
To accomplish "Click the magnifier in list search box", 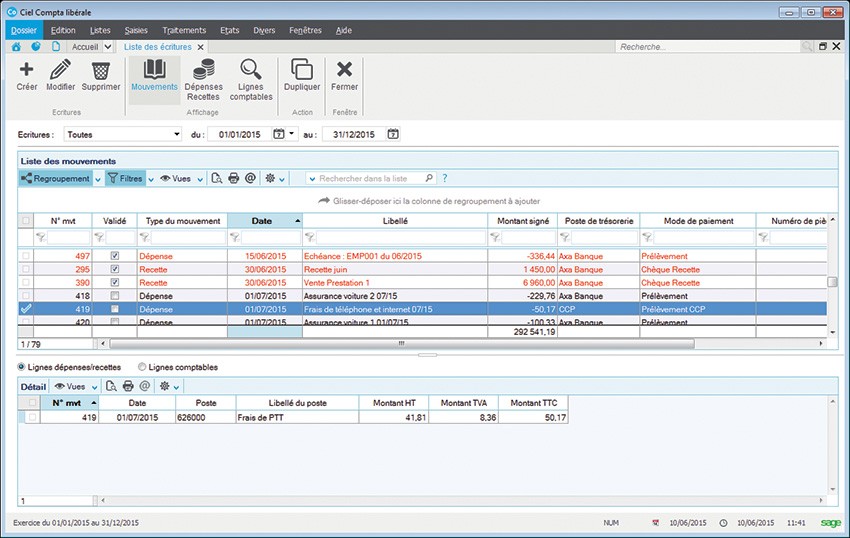I will [429, 178].
